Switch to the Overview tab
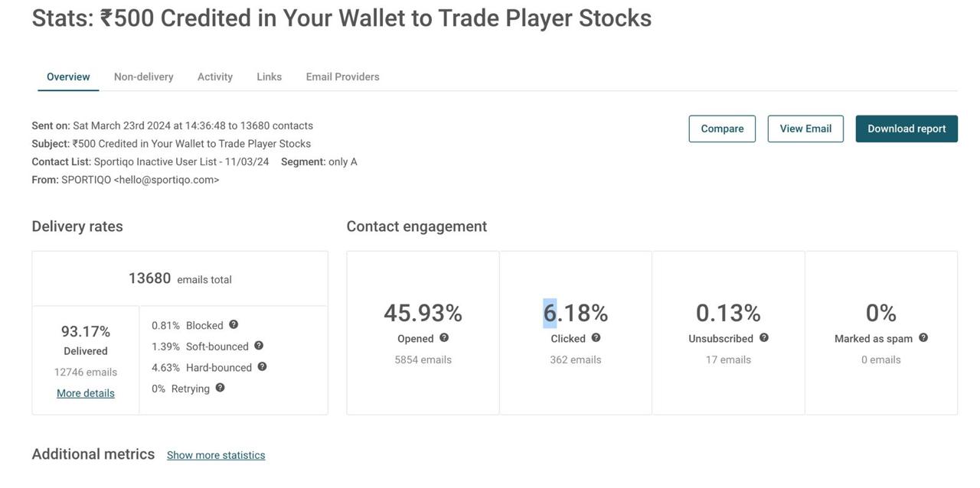This screenshot has height=488, width=980. (x=68, y=76)
